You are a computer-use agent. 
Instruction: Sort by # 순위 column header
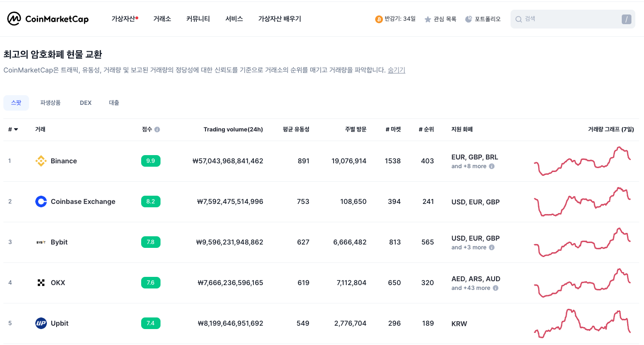coord(426,129)
